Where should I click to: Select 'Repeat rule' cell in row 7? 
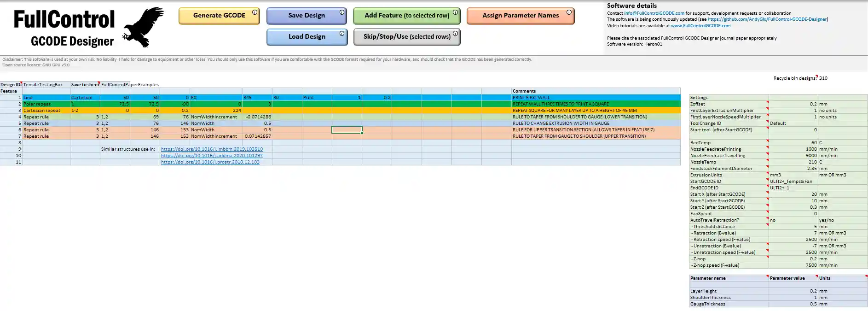[46, 136]
